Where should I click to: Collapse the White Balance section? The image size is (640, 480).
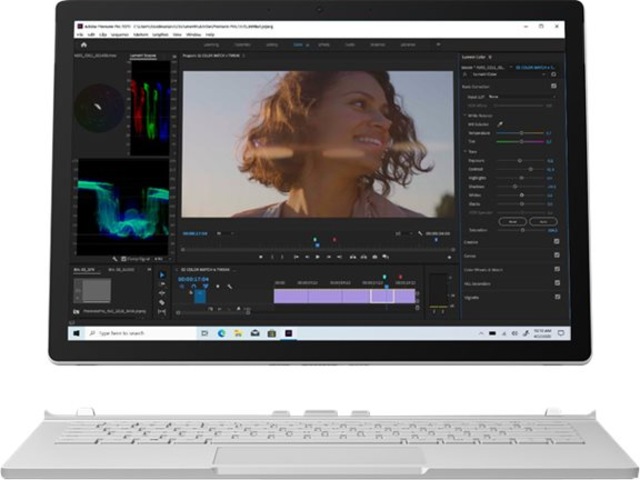[464, 115]
